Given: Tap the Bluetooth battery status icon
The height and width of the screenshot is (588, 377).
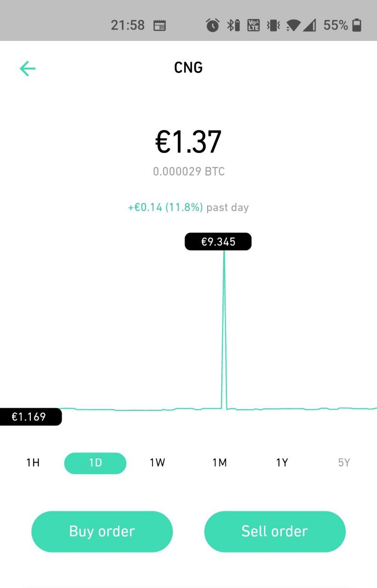Looking at the screenshot, I should tap(233, 25).
